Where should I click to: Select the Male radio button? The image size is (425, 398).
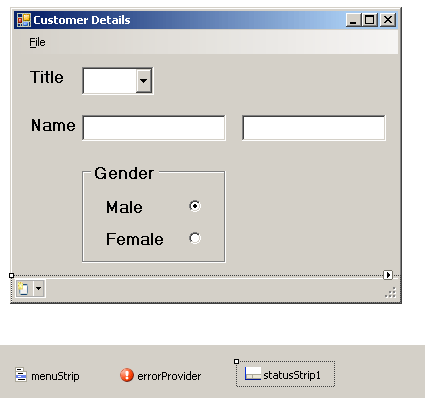click(x=195, y=206)
